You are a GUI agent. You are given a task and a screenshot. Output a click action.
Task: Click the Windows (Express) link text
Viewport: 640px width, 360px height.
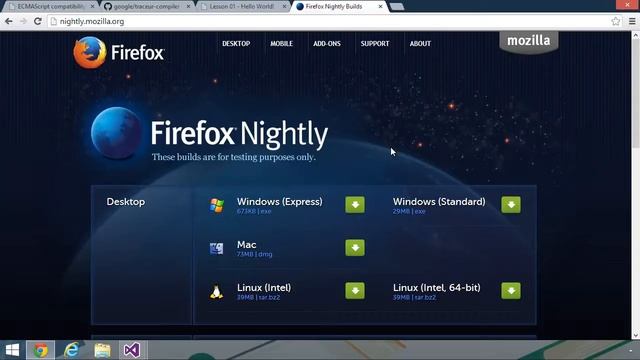click(x=280, y=202)
